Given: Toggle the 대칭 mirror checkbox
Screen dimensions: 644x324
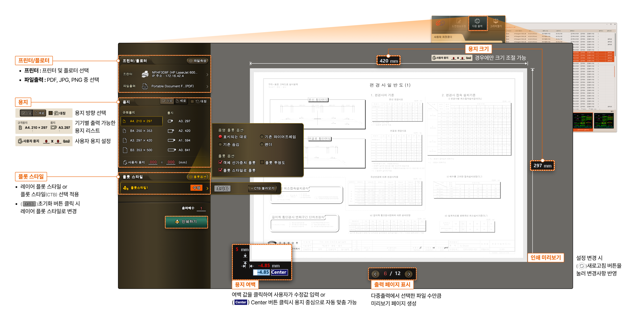Looking at the screenshot, I should [x=192, y=101].
